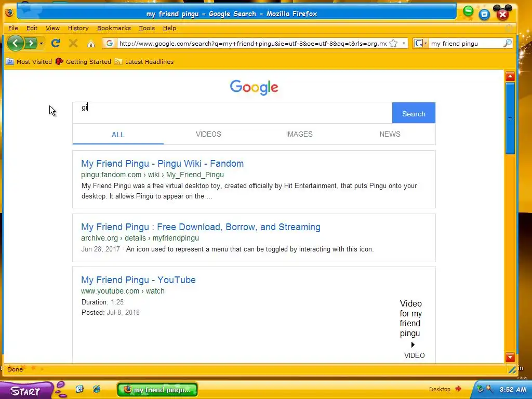Image resolution: width=532 pixels, height=399 pixels.
Task: Expand the Desktop toolbar chevron arrow
Action: pos(458,389)
